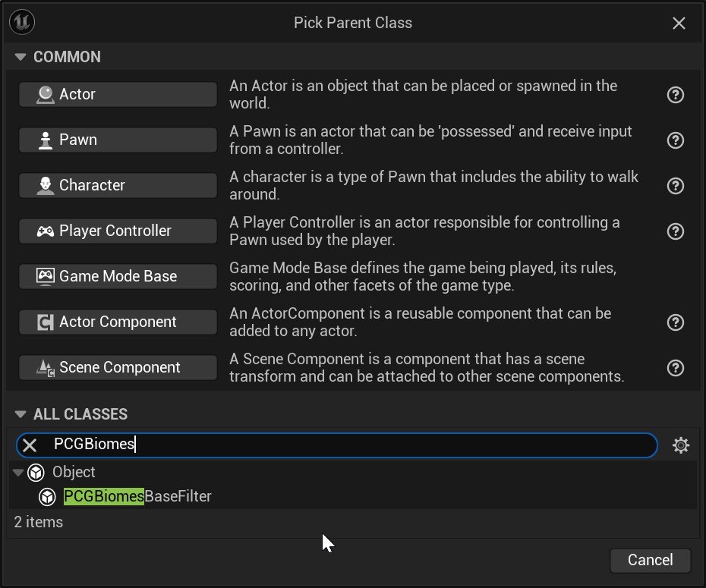Open class viewer settings gear
Viewport: 706px width, 588px height.
coord(681,445)
